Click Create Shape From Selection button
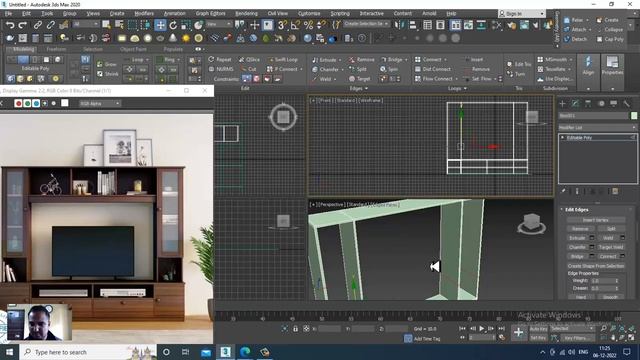Screen dimensions: 640x360 pos(596,266)
